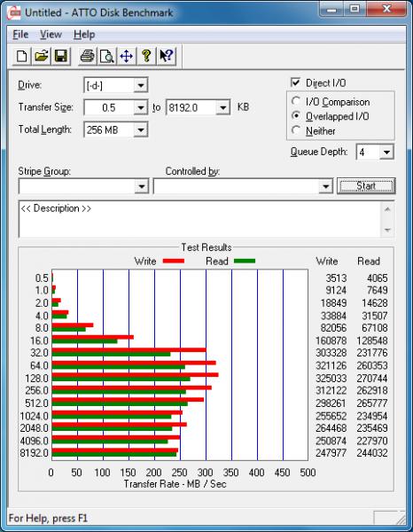Screen dimensions: 413x532
Task: Click the description scrollbar down arrow
Action: click(x=387, y=230)
